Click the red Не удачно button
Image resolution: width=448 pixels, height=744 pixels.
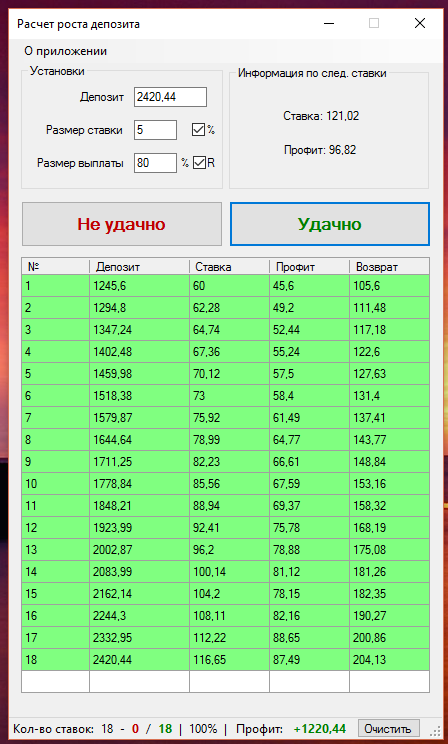point(121,224)
